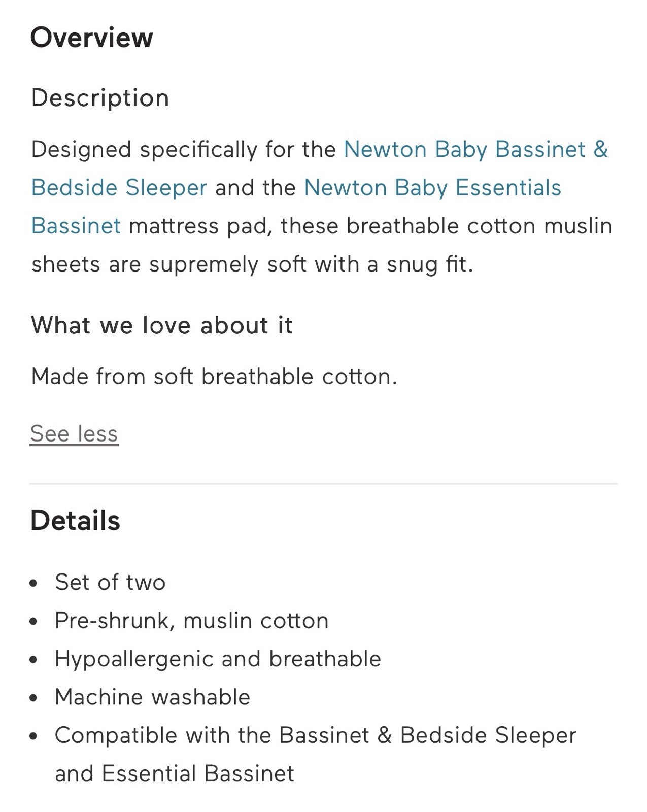The width and height of the screenshot is (647, 812).
Task: Select the "Set of two" detail item
Action: click(x=110, y=582)
